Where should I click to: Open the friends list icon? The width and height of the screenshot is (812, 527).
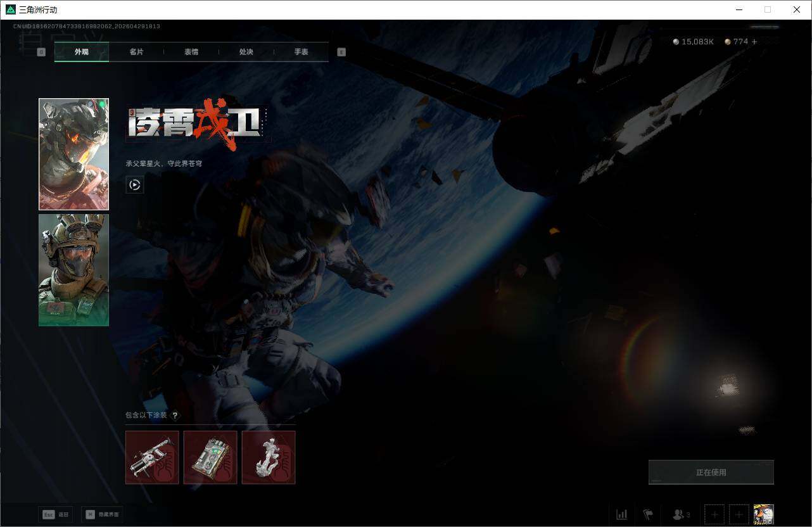point(681,514)
